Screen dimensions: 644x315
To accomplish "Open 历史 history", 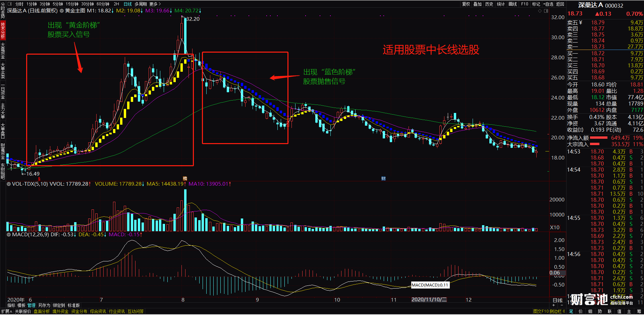I will pos(489,4).
